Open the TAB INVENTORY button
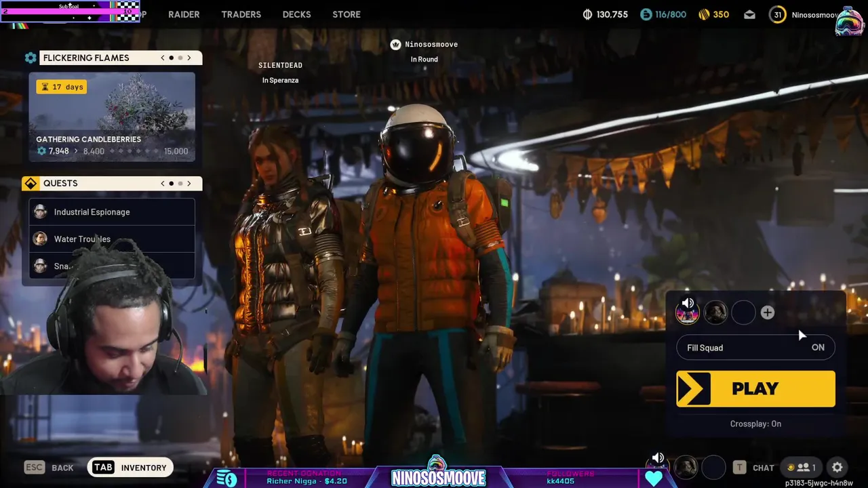The image size is (868, 488). click(130, 467)
